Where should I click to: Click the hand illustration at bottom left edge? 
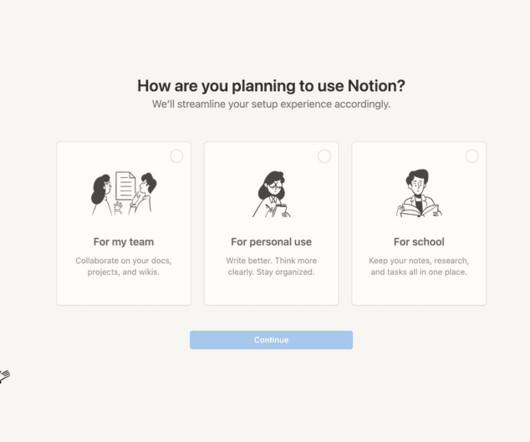pyautogui.click(x=4, y=376)
